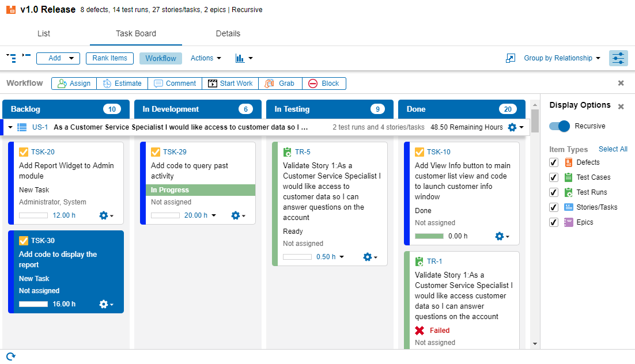Click the Start Work icon
Viewport: 635px width, 364px height.
pyautogui.click(x=214, y=83)
